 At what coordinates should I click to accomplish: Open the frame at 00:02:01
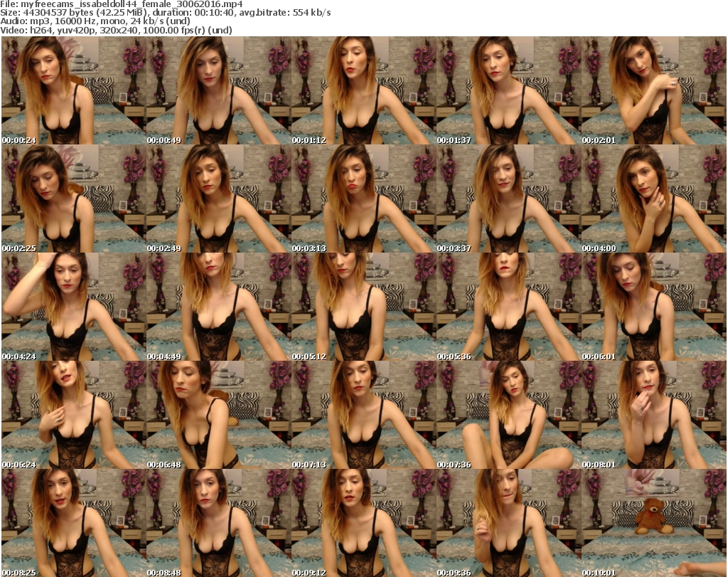(654, 90)
